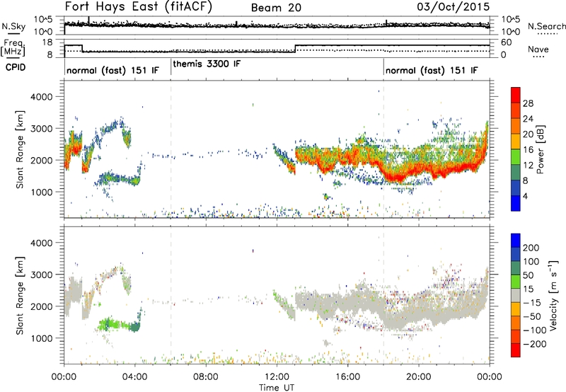
Task: Click the 'N.Search' legend label
Action: click(546, 26)
